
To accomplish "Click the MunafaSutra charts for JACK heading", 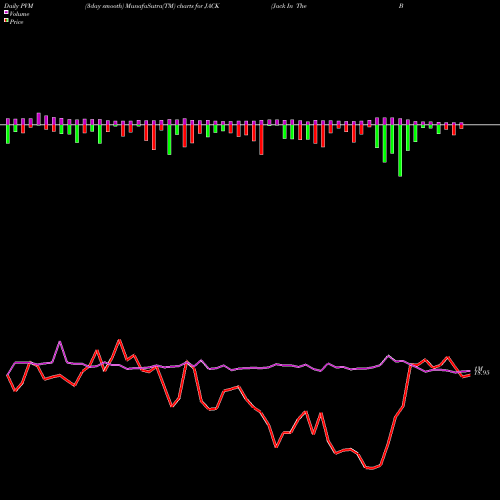I will (152, 6).
